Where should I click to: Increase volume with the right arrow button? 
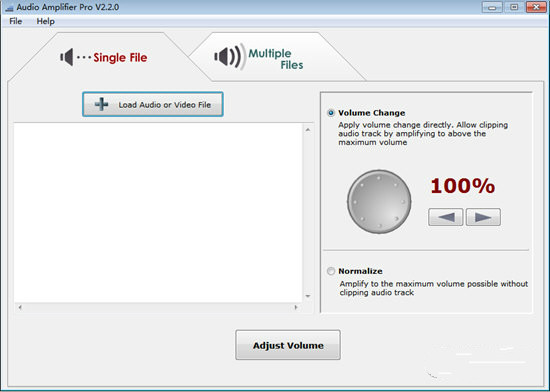pyautogui.click(x=483, y=217)
